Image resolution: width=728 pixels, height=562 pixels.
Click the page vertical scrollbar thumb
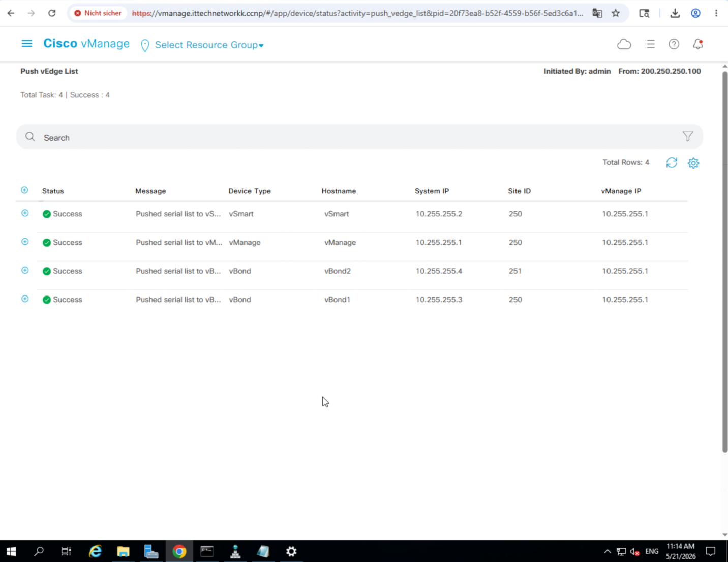[724, 261]
